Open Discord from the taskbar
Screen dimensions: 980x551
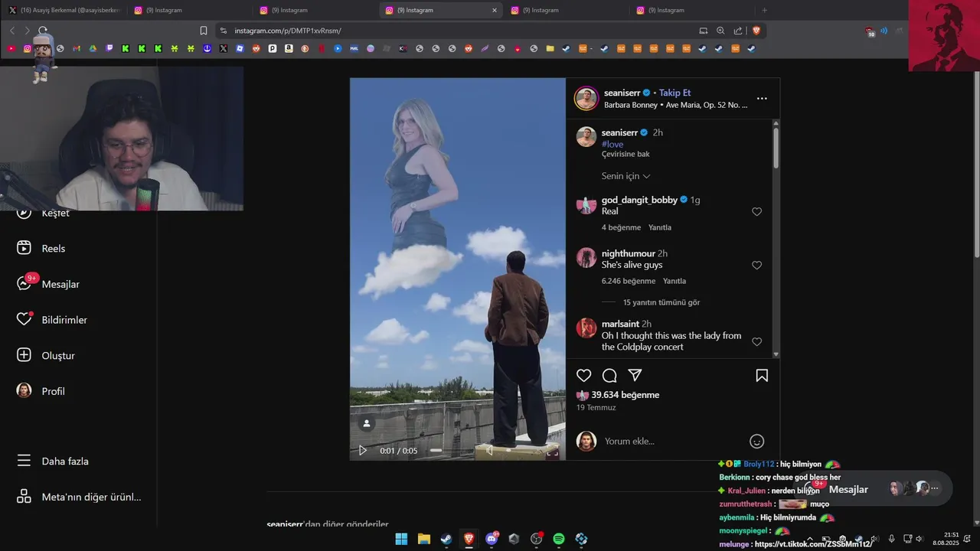tap(492, 539)
